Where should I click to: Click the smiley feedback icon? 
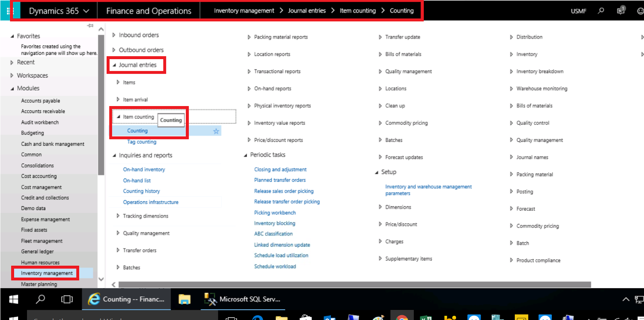coord(640,11)
